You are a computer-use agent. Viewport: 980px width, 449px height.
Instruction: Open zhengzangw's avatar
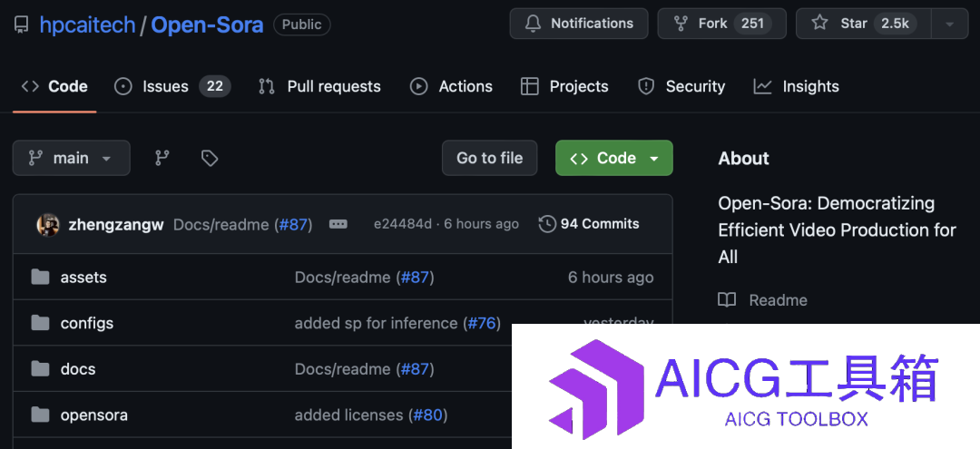(x=48, y=224)
